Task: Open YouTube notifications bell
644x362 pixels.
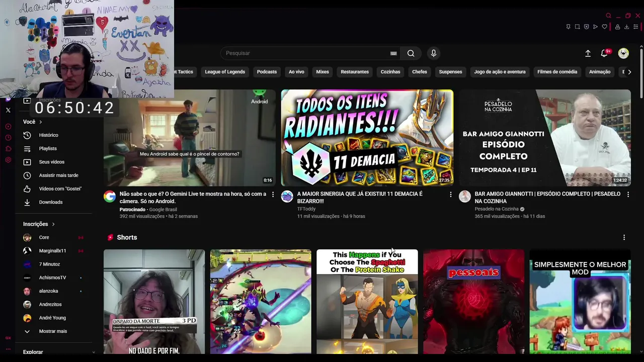Action: click(604, 53)
